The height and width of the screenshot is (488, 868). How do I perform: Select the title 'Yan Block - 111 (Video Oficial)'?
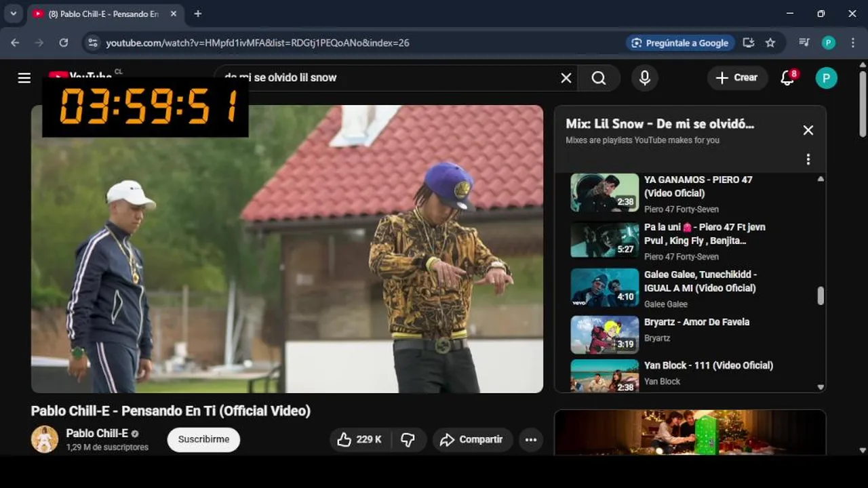(x=709, y=365)
